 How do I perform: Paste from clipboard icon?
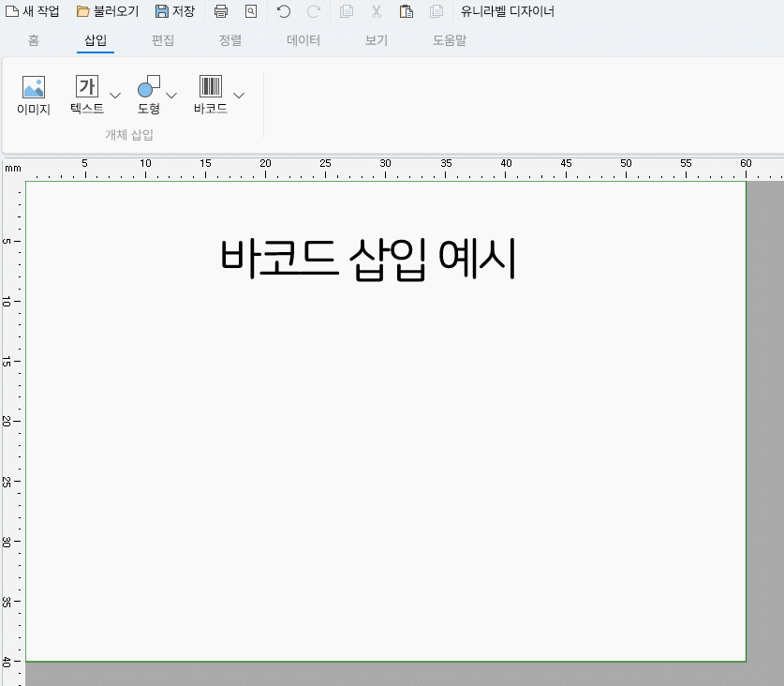pos(406,11)
